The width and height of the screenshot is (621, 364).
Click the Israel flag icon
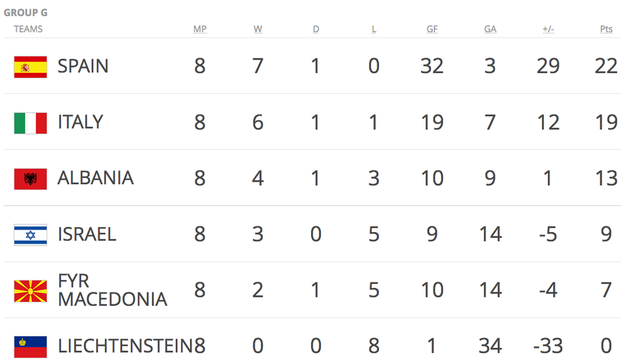pos(30,235)
